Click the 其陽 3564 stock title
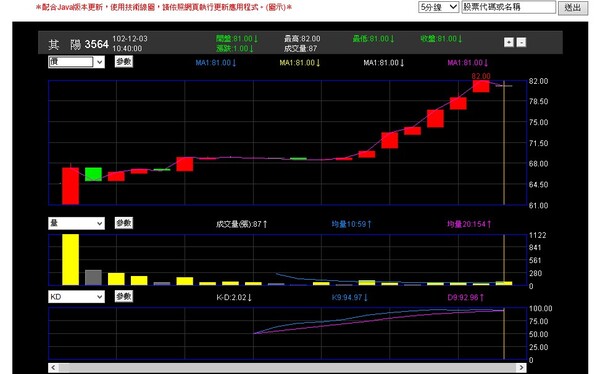 pos(78,44)
